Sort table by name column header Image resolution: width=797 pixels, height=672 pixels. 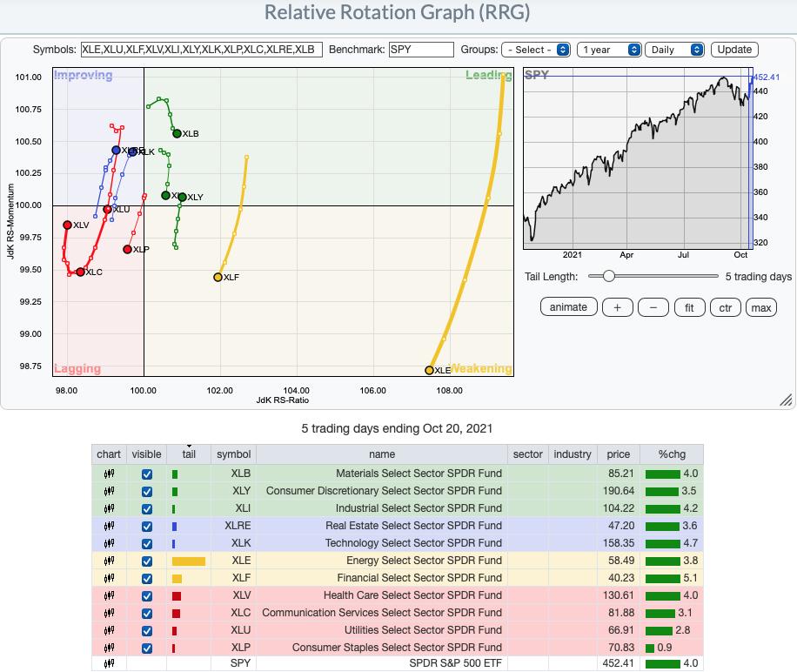(x=382, y=454)
